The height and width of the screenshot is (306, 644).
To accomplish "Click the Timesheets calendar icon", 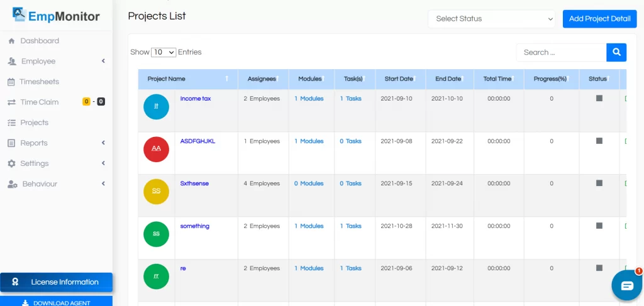I will [11, 82].
